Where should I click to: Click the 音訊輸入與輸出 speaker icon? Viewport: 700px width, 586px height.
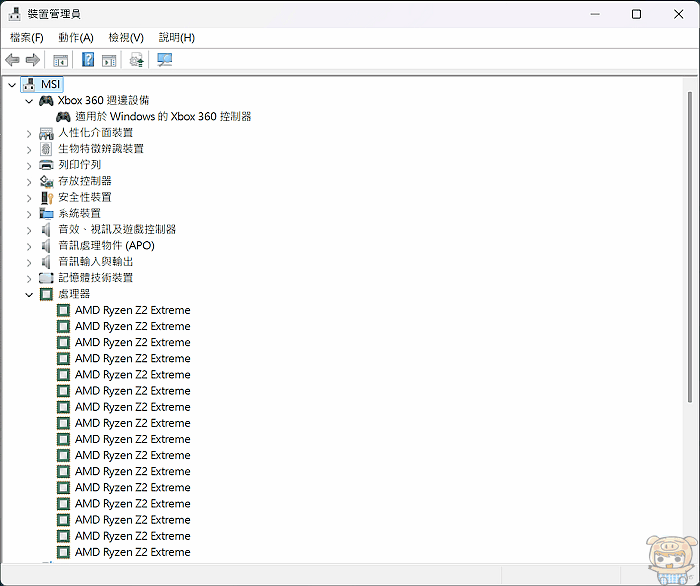46,262
